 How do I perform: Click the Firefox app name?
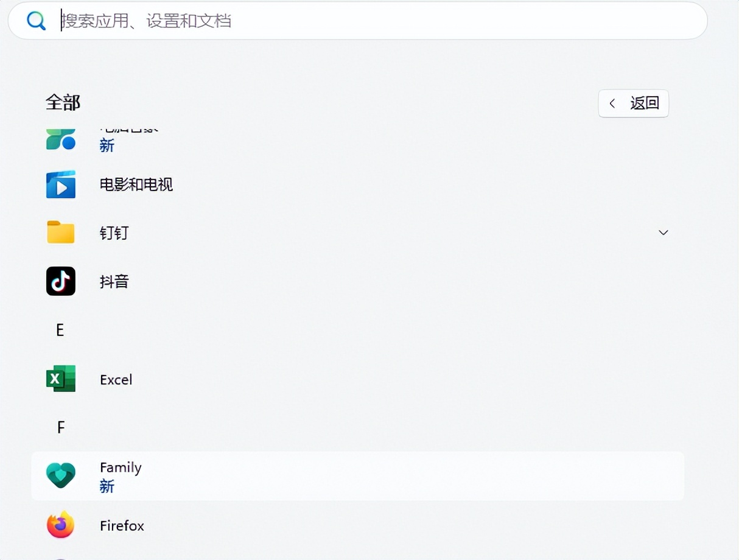(x=122, y=526)
